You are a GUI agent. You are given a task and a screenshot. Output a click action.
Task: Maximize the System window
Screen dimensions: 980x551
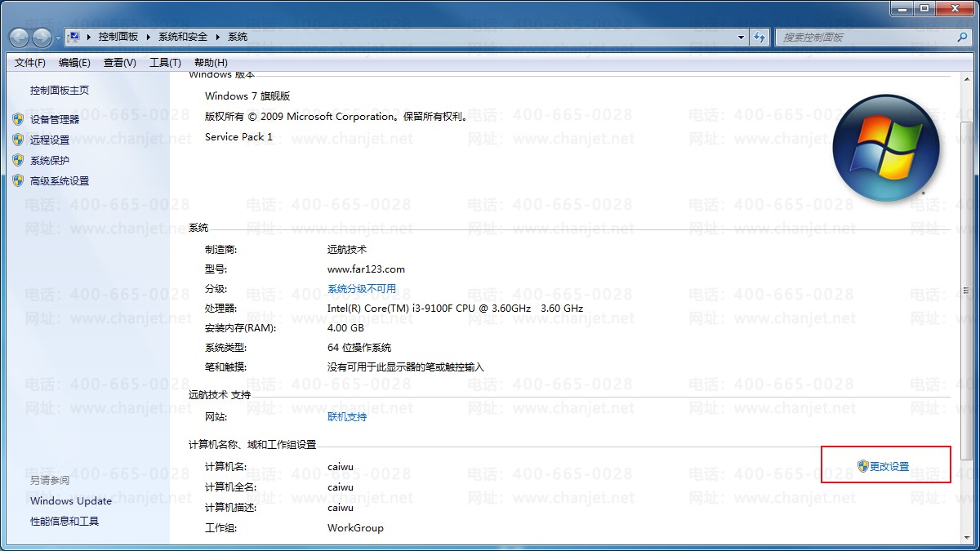point(924,7)
